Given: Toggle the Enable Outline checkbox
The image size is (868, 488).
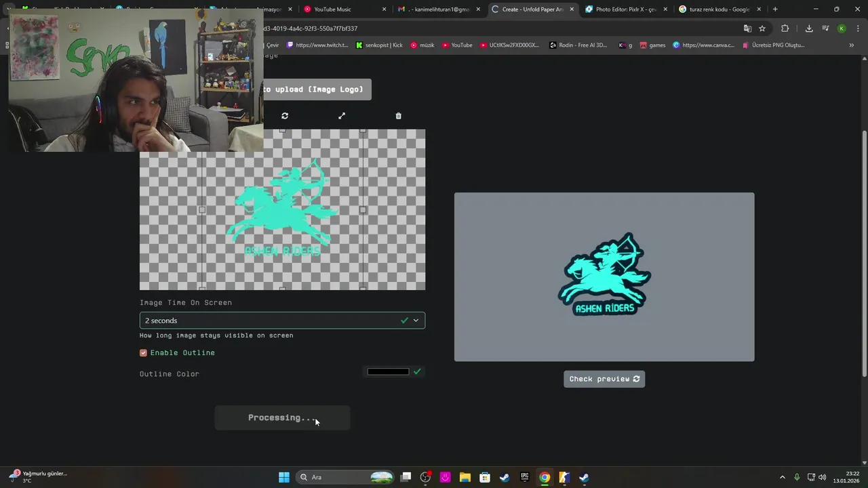Looking at the screenshot, I should pos(143,353).
